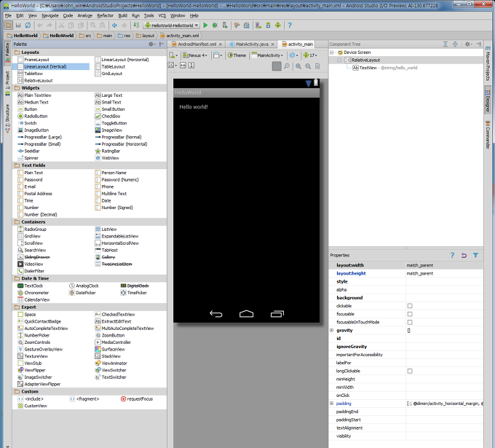This screenshot has height=448, width=495.
Task: Expand the gravity property row
Action: pos(331,330)
